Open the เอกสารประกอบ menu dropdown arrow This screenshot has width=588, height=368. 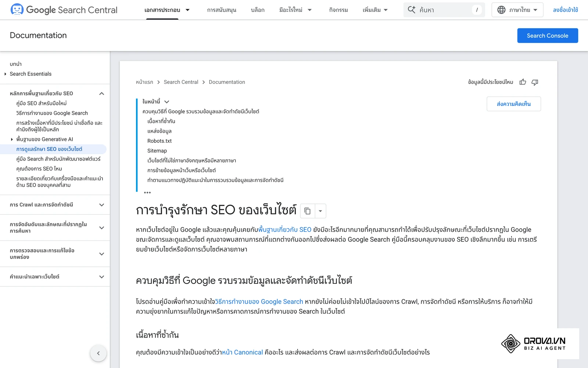tap(187, 10)
